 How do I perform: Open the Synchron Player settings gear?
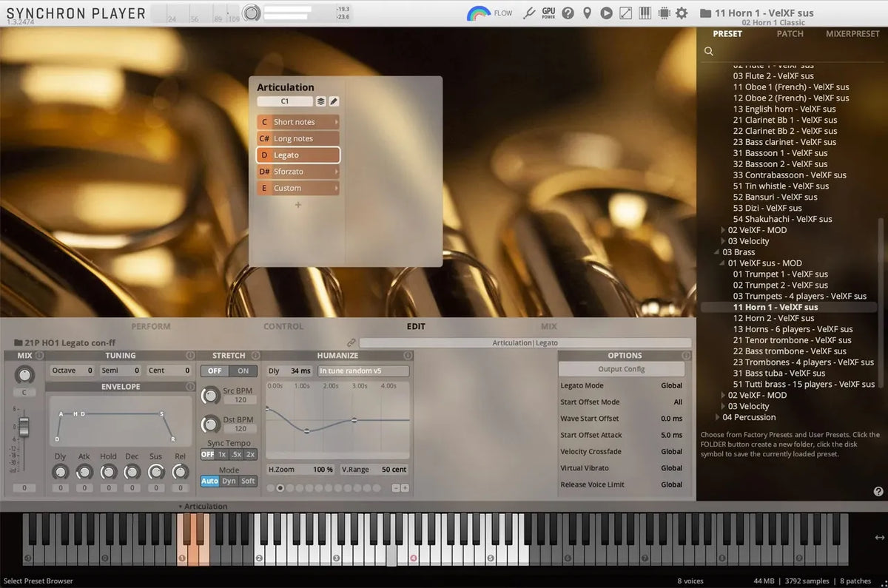point(682,13)
